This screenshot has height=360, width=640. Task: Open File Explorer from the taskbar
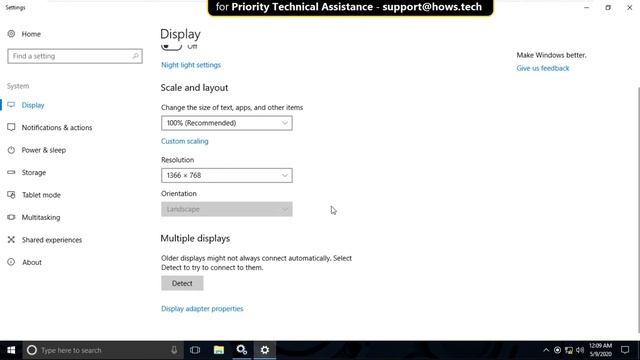219,350
